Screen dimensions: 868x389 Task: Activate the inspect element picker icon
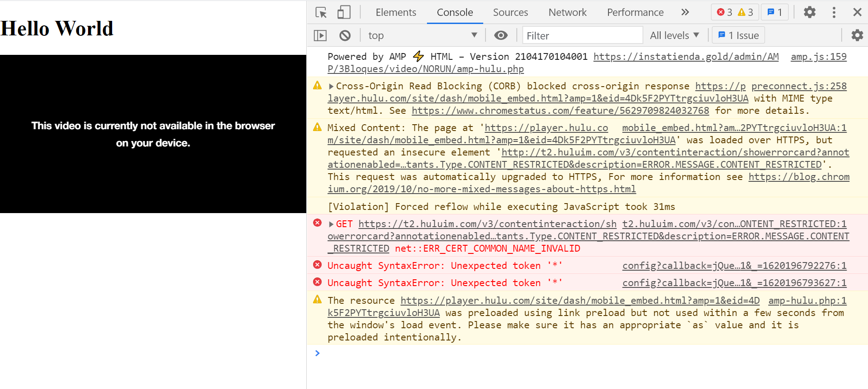pyautogui.click(x=321, y=12)
